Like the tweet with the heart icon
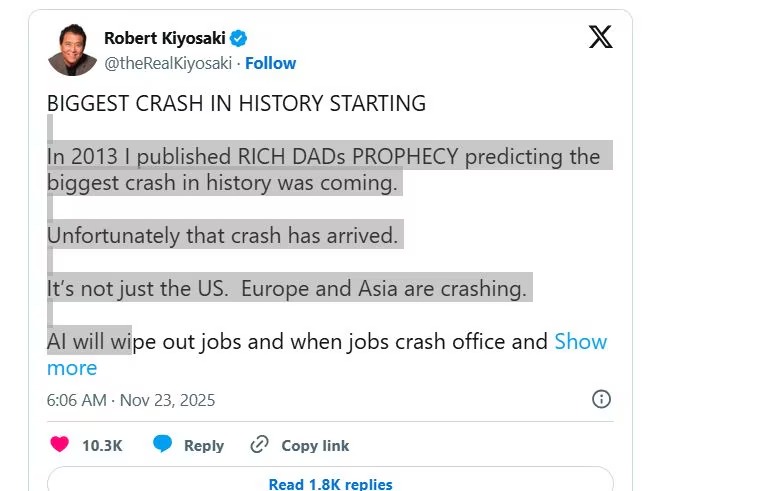Screen dimensions: 760x491 tap(60, 445)
